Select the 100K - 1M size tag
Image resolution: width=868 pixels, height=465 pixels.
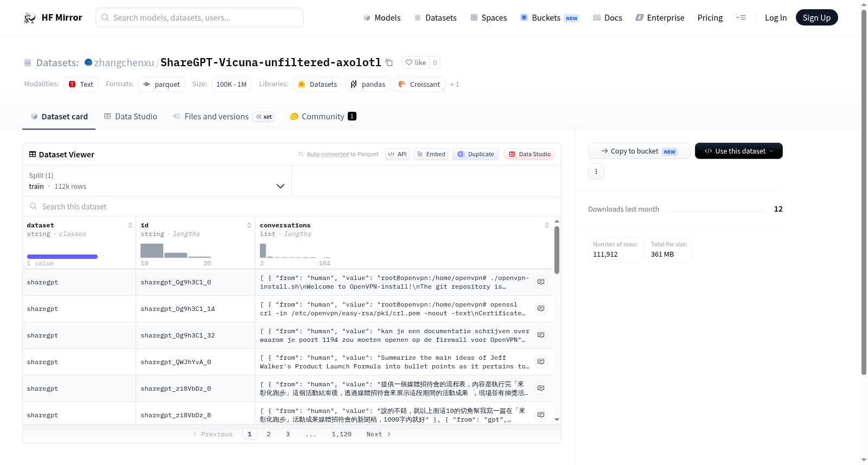(231, 84)
